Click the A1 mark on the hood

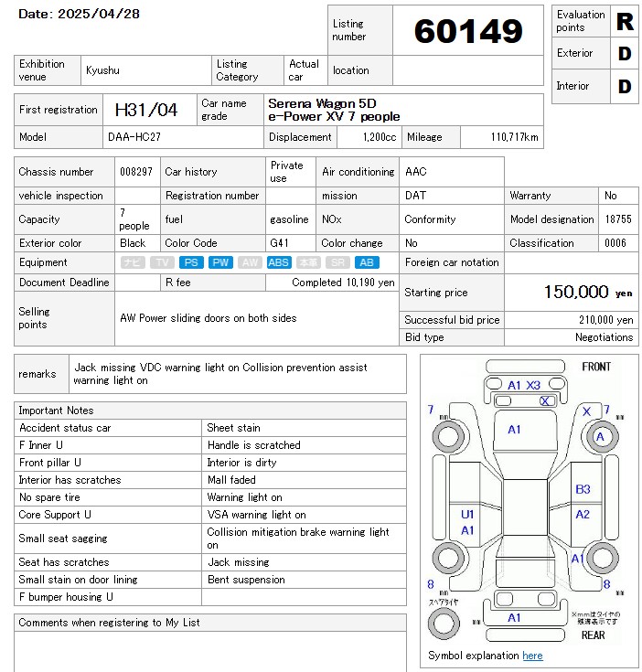(x=514, y=430)
